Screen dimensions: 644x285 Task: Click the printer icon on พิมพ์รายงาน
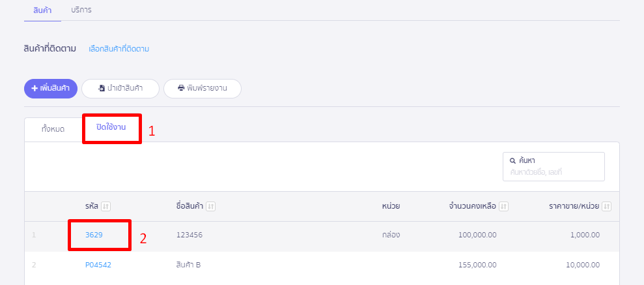[181, 88]
